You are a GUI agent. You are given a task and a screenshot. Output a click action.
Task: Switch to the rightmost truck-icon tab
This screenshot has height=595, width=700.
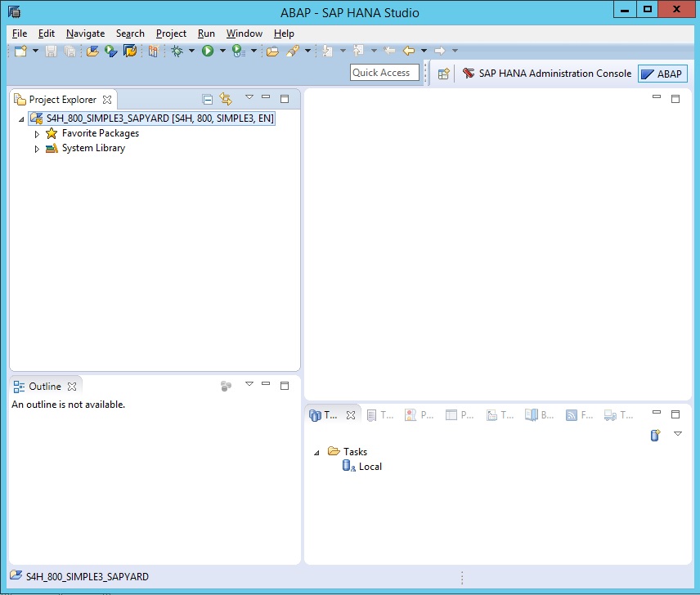click(619, 415)
